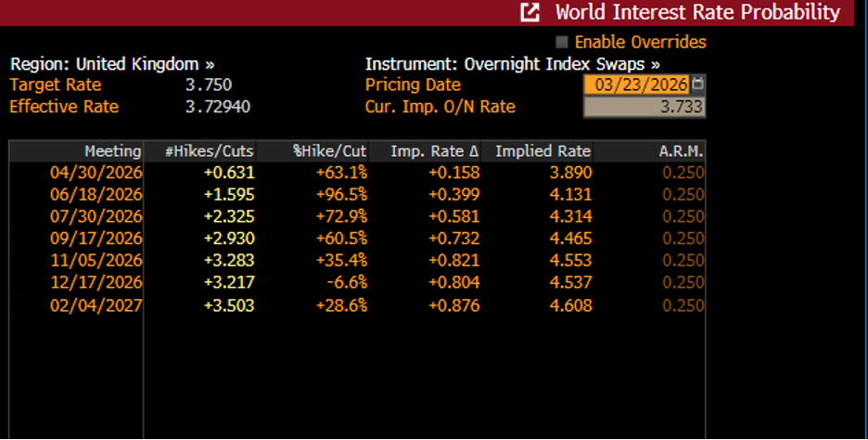Click the Pricing Date field showing 03/23/2026
The image size is (868, 440).
point(636,84)
